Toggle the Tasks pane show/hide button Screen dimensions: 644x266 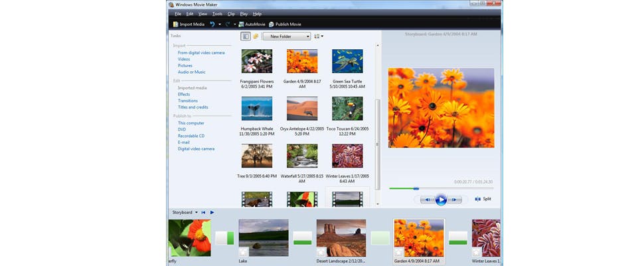click(246, 36)
